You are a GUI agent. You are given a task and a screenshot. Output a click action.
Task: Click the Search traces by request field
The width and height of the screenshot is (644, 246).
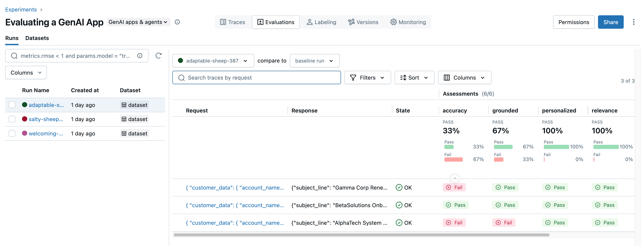[256, 78]
